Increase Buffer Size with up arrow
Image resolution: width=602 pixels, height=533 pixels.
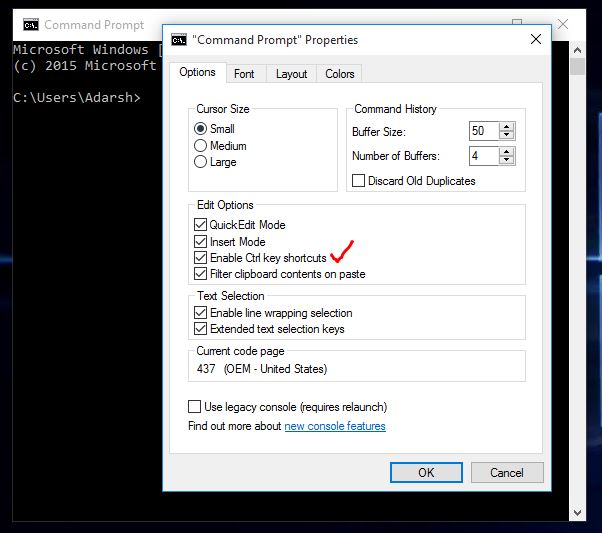point(507,127)
